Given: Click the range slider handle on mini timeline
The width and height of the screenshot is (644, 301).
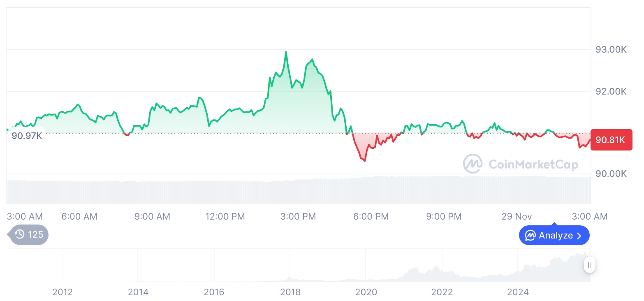Looking at the screenshot, I should [590, 265].
